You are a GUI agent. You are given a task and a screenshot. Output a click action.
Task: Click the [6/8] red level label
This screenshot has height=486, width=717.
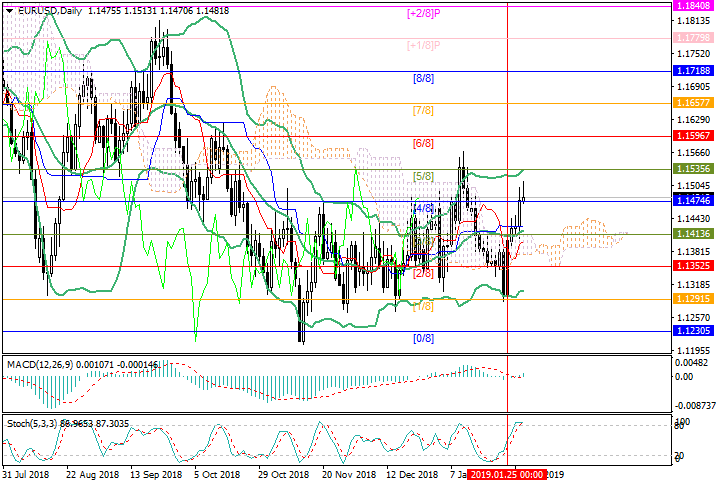pos(424,144)
